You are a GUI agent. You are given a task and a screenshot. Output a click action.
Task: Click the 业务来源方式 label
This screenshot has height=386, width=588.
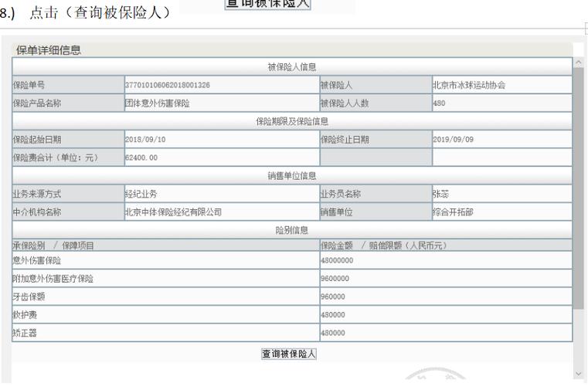(37, 194)
